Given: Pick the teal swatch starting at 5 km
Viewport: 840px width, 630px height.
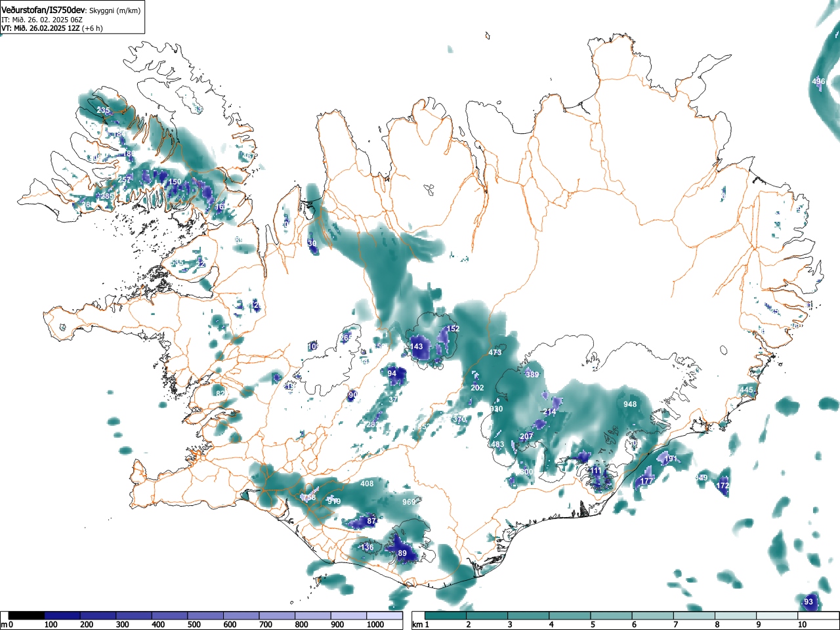Looking at the screenshot, I should pyautogui.click(x=613, y=616).
